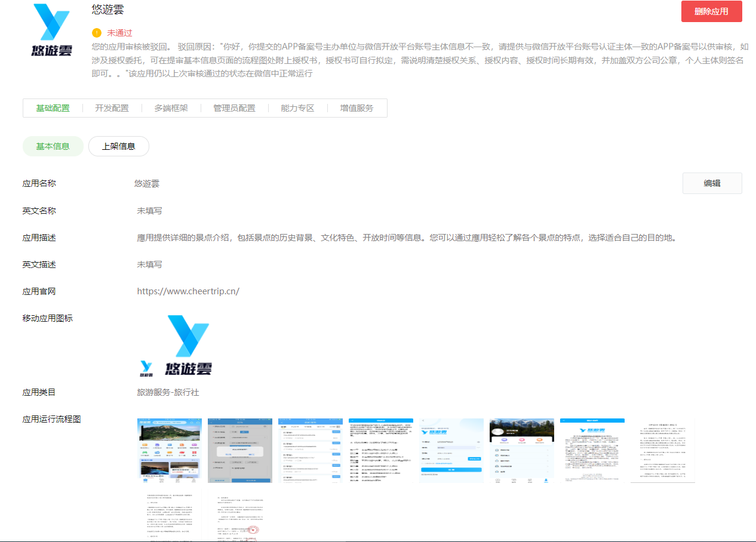Click 未填写 value beside 英文描述
This screenshot has width=756, height=542.
click(x=149, y=264)
